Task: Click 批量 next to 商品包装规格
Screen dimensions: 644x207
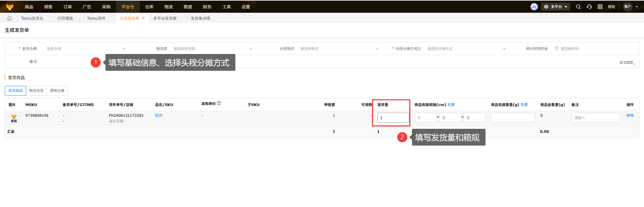Action: click(x=451, y=105)
